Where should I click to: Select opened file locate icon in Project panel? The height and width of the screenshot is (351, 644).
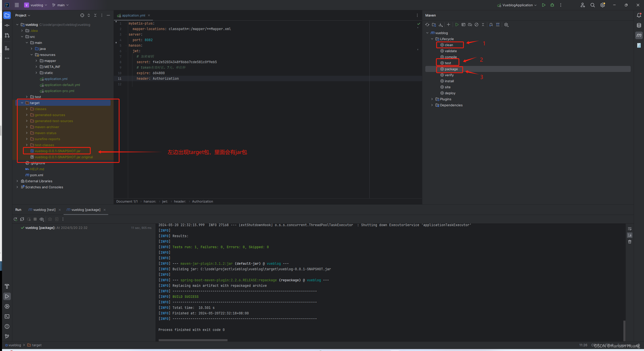(x=82, y=15)
